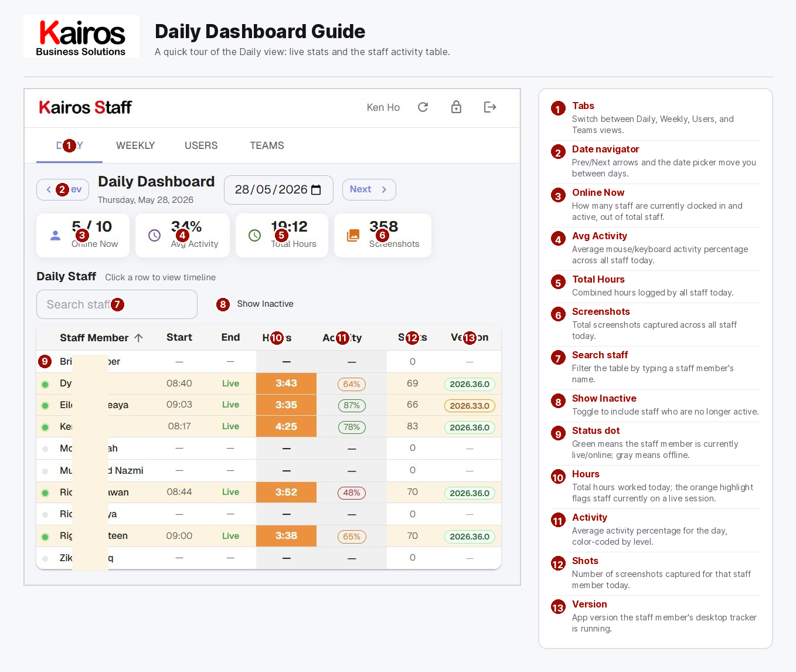Click the Kairos Business Solutions logo

click(81, 36)
